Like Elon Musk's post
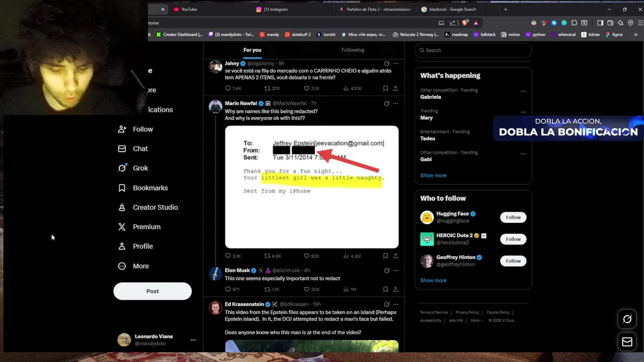 (311, 289)
